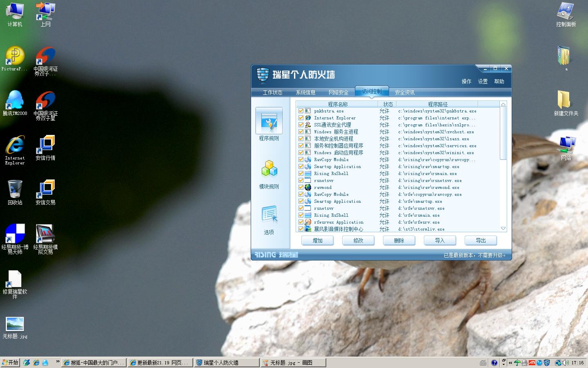Uncheck the 服务和控制器应用程序 rule checkbox

pyautogui.click(x=301, y=146)
